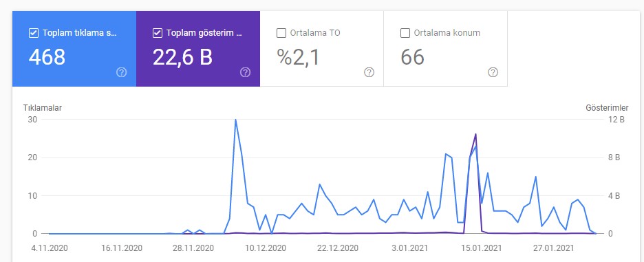644x262 pixels.
Task: Select the 66 average position card
Action: 446,49
